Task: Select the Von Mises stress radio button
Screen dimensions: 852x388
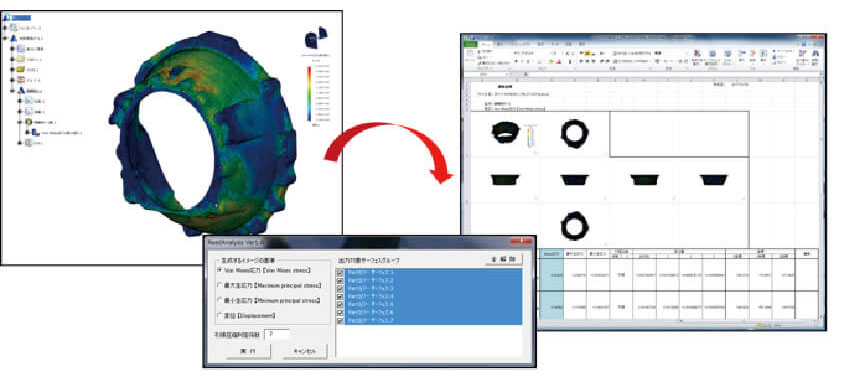Action: click(x=220, y=270)
